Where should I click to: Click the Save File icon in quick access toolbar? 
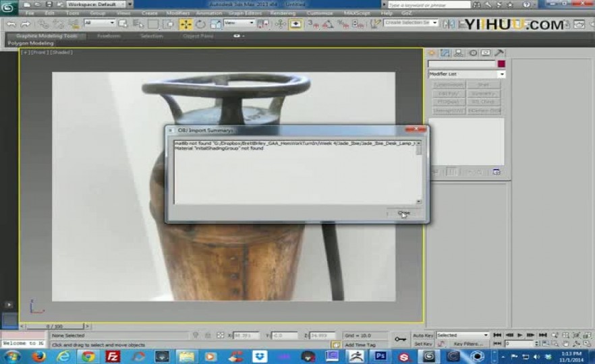pyautogui.click(x=49, y=4)
